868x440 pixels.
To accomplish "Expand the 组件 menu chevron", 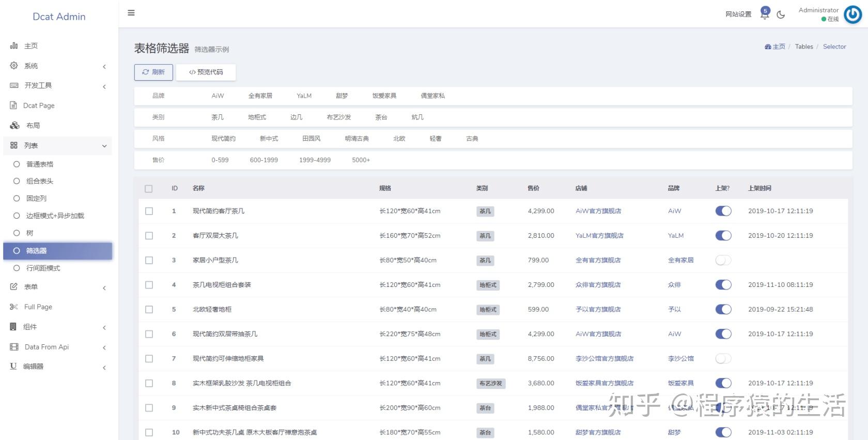I will (104, 327).
